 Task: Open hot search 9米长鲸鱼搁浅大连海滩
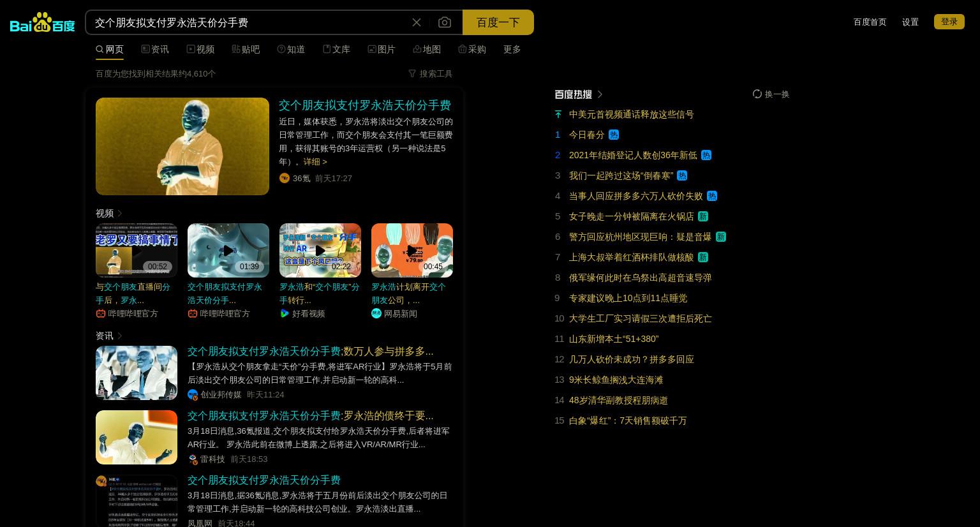[x=616, y=380]
